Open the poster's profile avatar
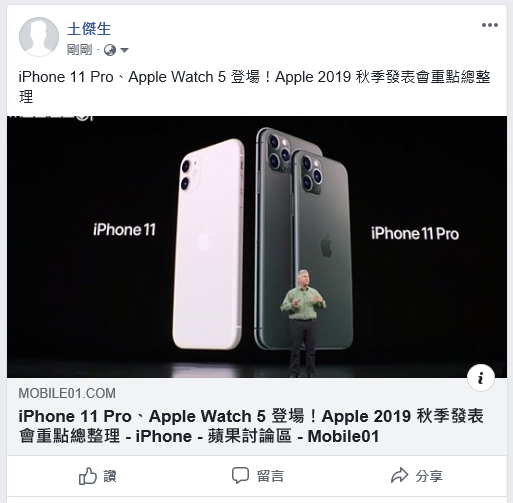Viewport: 513px width, 503px height. point(39,37)
